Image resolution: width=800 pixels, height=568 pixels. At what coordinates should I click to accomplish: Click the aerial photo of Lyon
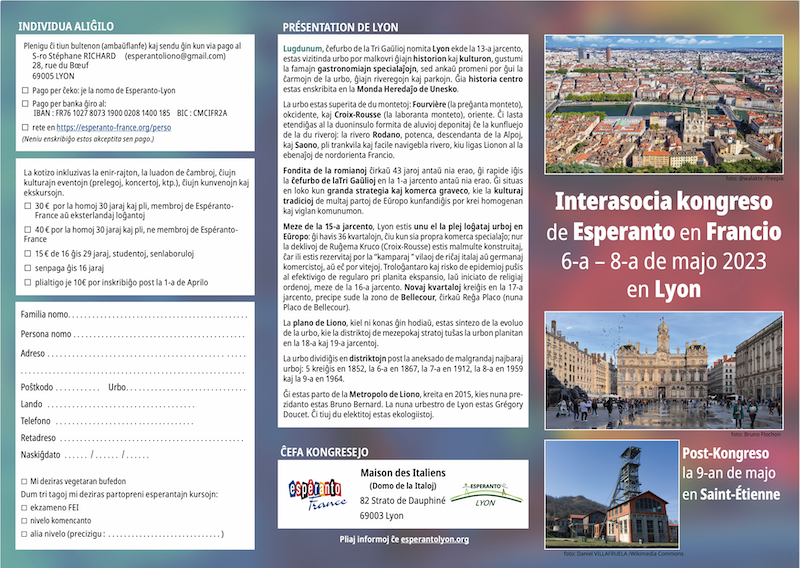point(664,105)
